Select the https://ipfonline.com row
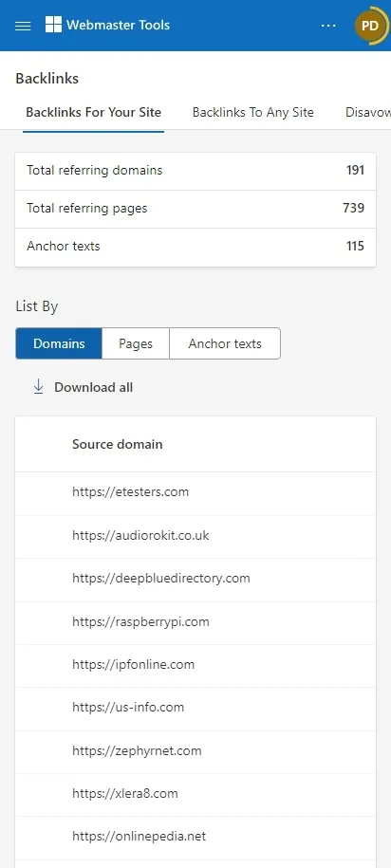 tap(195, 665)
